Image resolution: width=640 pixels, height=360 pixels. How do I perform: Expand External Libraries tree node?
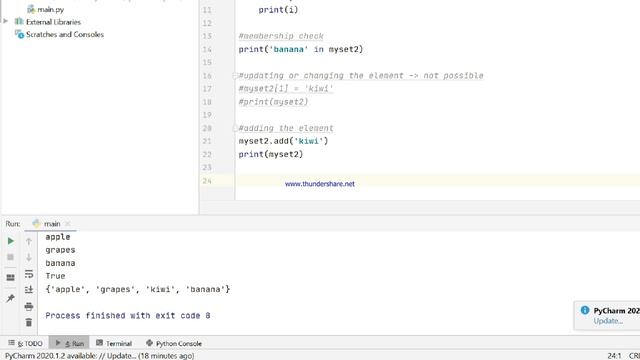pos(5,21)
